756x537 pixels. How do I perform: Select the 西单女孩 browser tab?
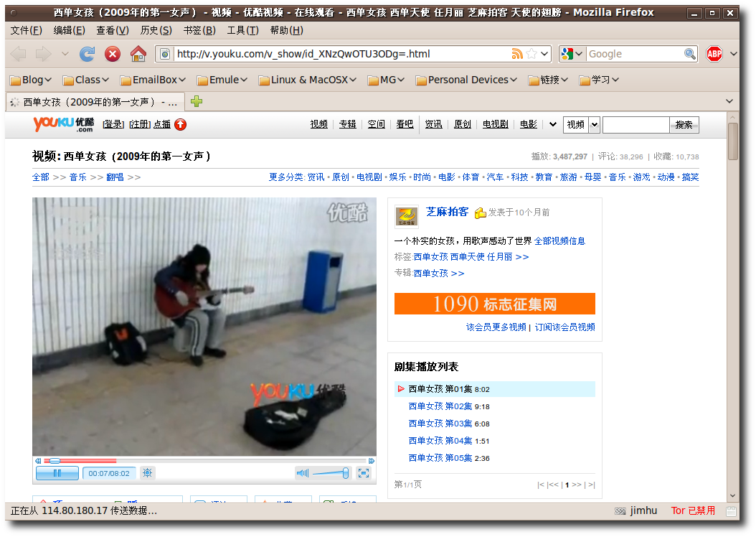pyautogui.click(x=95, y=102)
